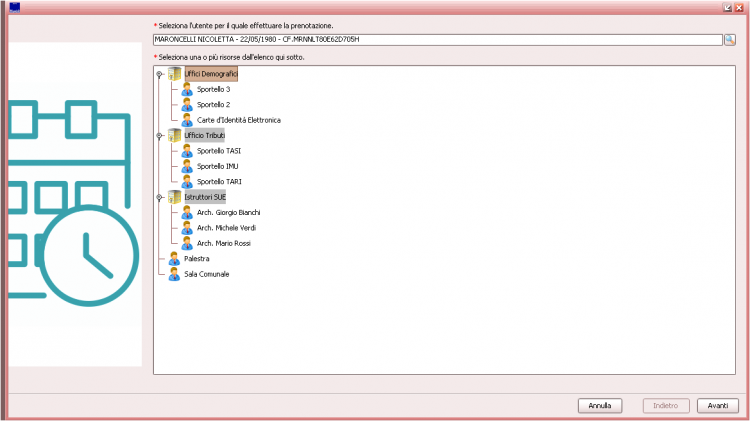Click the person icon beside Carte d'Identità Elettronica

[x=187, y=120]
